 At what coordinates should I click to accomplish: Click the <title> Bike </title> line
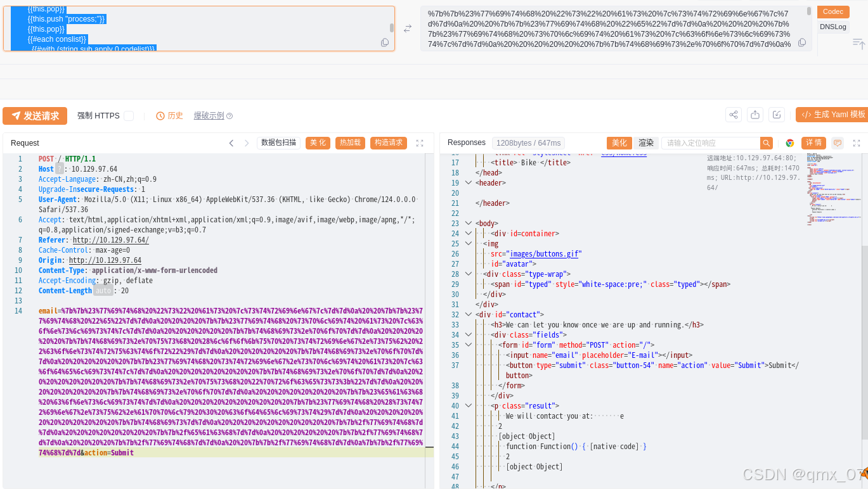point(530,163)
